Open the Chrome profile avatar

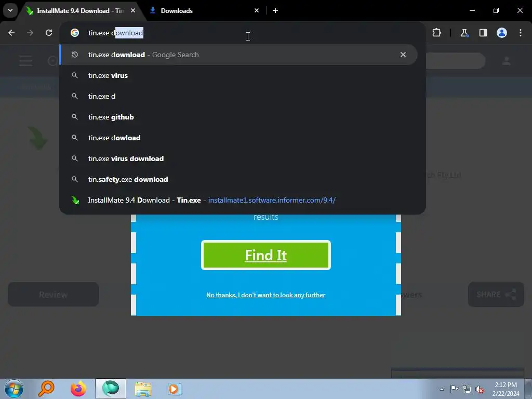(x=501, y=33)
